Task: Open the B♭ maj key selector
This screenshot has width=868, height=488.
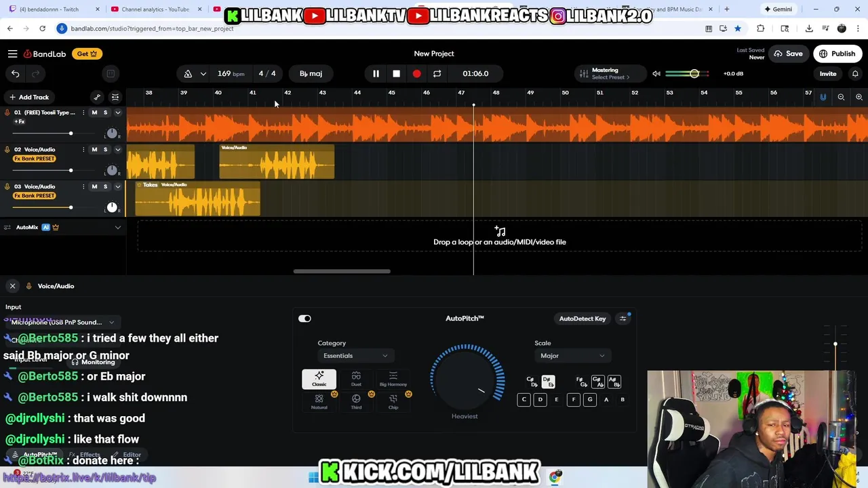Action: [x=311, y=73]
